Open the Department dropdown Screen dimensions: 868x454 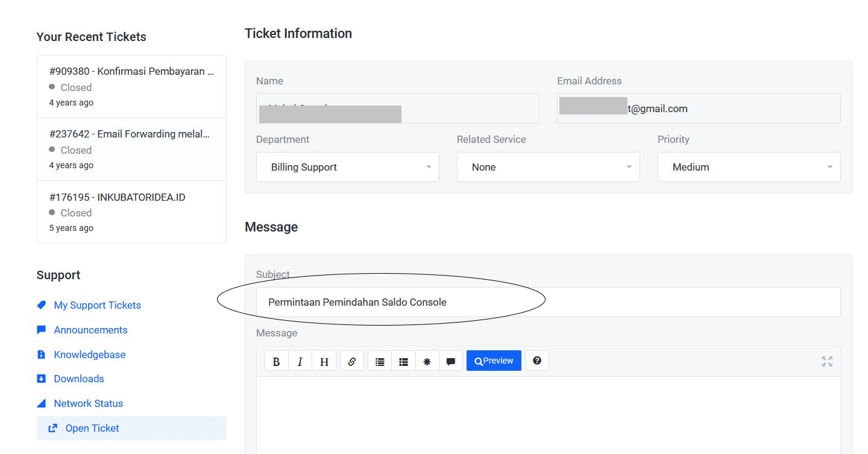pyautogui.click(x=348, y=166)
